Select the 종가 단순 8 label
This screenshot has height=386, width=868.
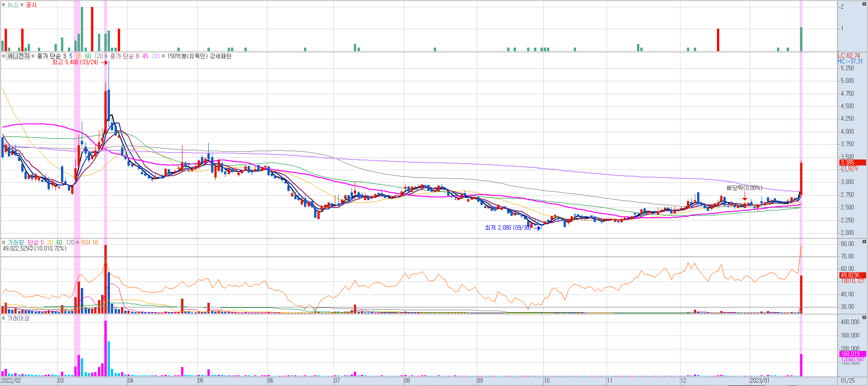click(x=124, y=56)
